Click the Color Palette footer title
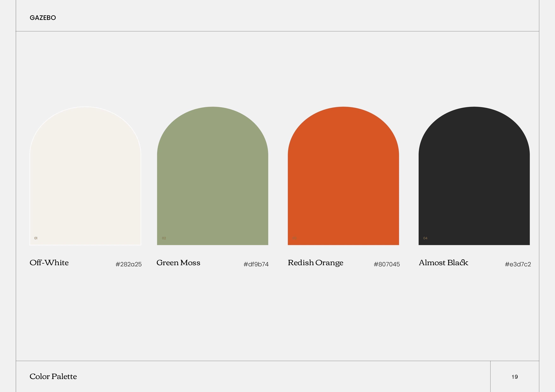 click(53, 377)
